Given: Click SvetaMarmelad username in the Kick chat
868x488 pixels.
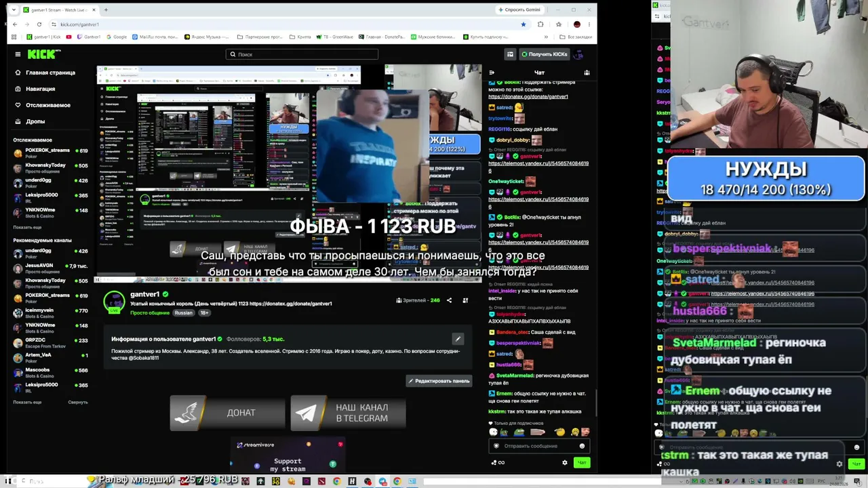Looking at the screenshot, I should tap(514, 375).
